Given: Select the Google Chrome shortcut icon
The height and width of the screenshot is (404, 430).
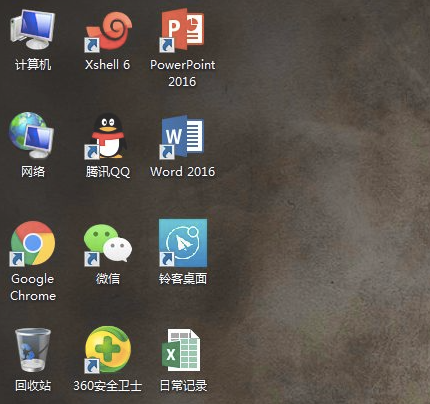Looking at the screenshot, I should click(32, 244).
